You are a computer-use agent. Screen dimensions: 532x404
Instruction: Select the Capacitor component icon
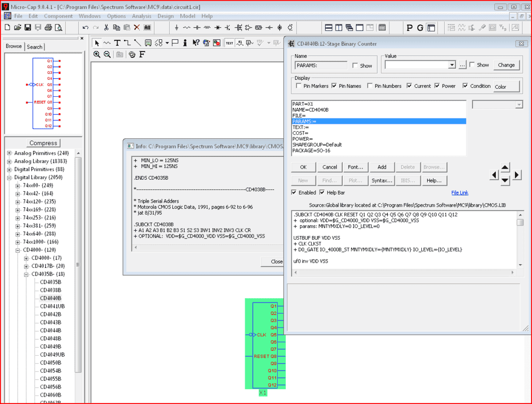(x=197, y=28)
